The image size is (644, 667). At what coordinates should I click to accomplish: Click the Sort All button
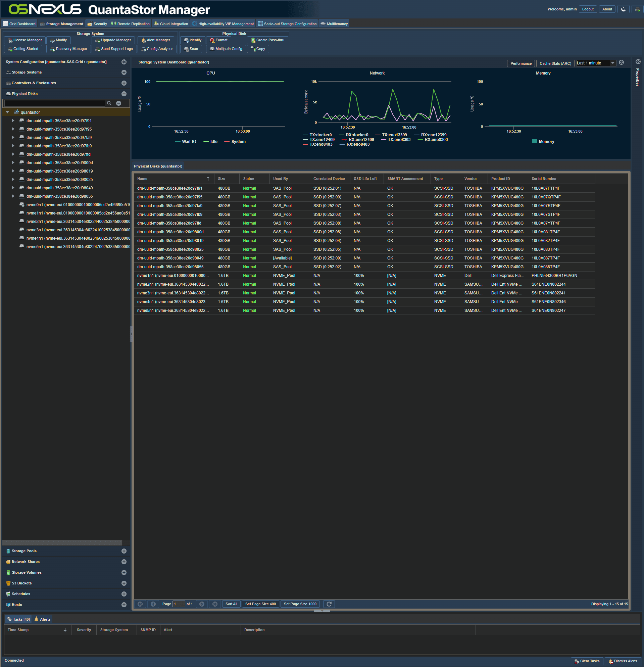(231, 604)
